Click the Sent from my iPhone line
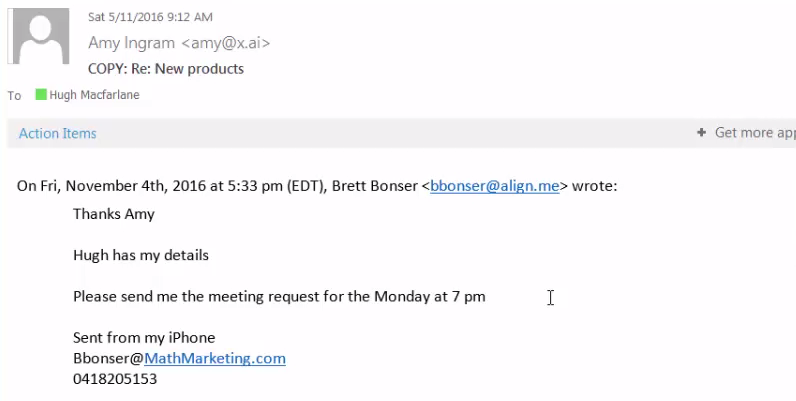This screenshot has height=401, width=796. tap(144, 337)
